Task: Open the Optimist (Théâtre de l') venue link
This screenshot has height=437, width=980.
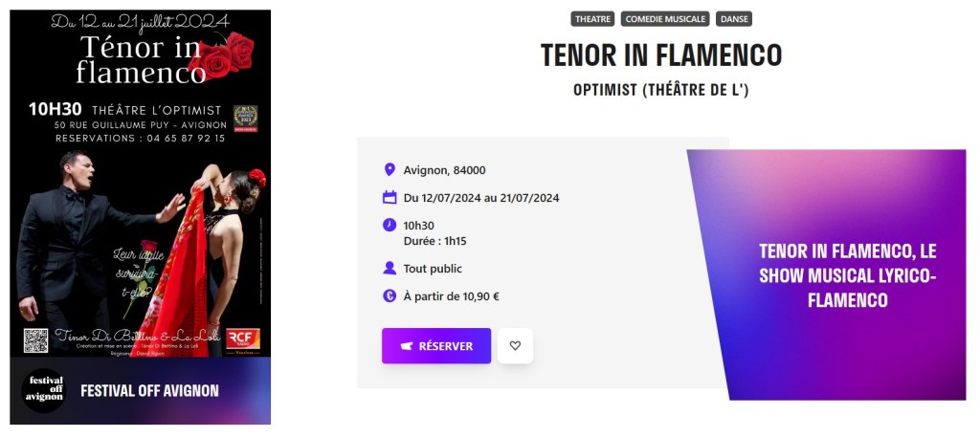Action: pos(660,91)
